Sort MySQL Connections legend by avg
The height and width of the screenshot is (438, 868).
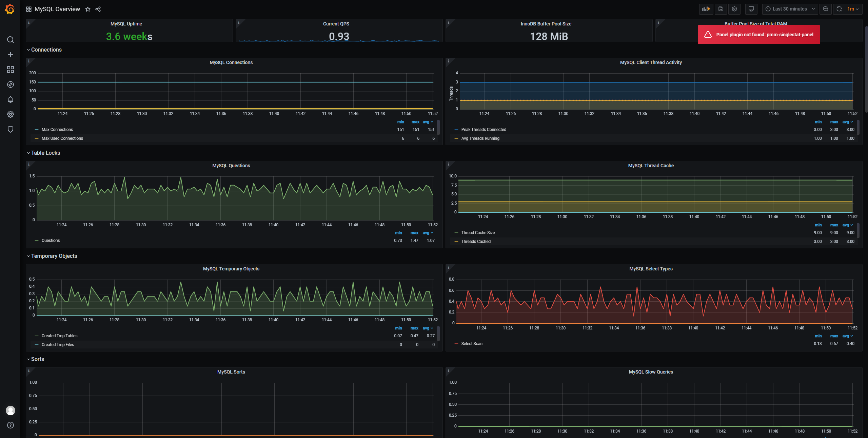[x=426, y=122]
